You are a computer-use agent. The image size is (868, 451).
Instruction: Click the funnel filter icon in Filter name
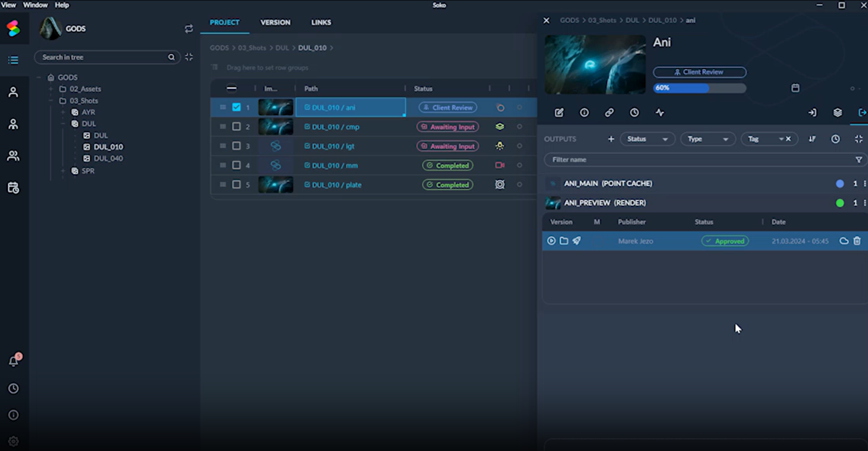coord(859,160)
